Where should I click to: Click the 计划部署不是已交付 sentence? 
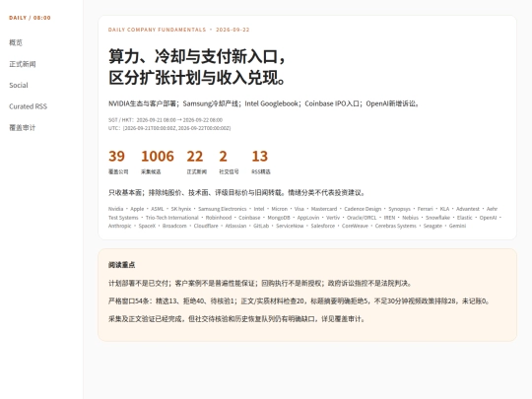260,284
